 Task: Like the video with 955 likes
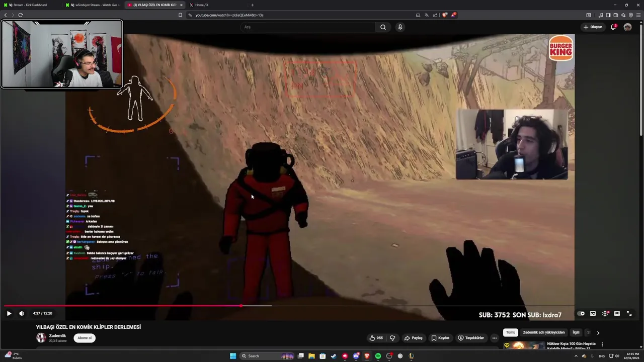(x=376, y=338)
